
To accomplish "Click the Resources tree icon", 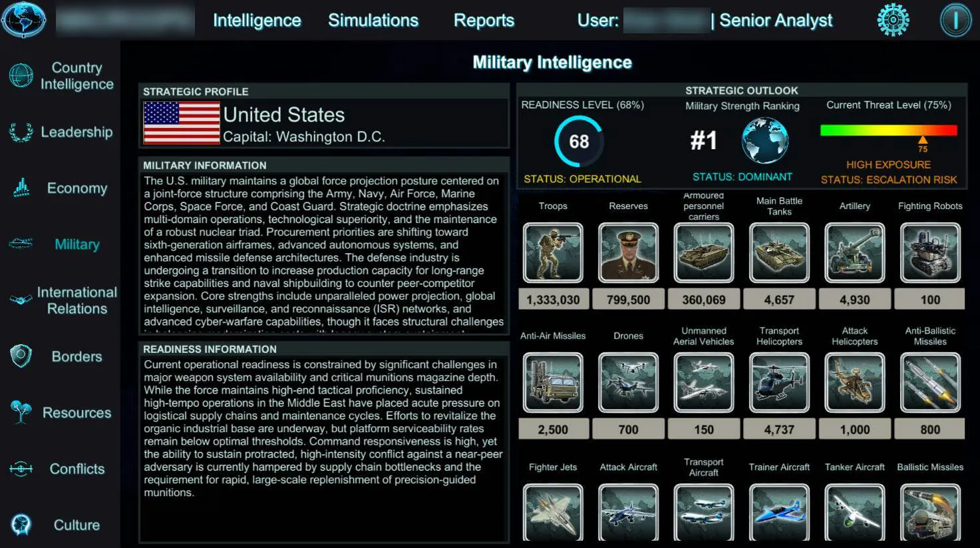I will (21, 412).
